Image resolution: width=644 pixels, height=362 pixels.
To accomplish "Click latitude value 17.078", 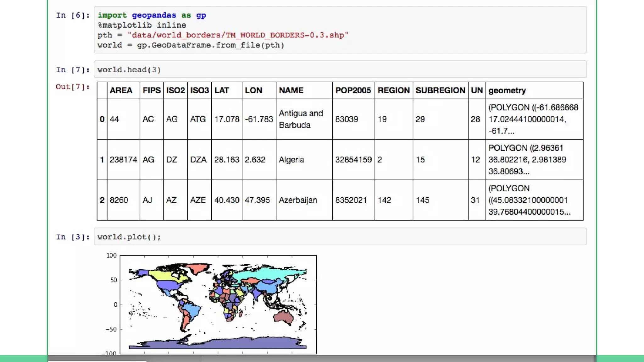I will click(x=227, y=119).
